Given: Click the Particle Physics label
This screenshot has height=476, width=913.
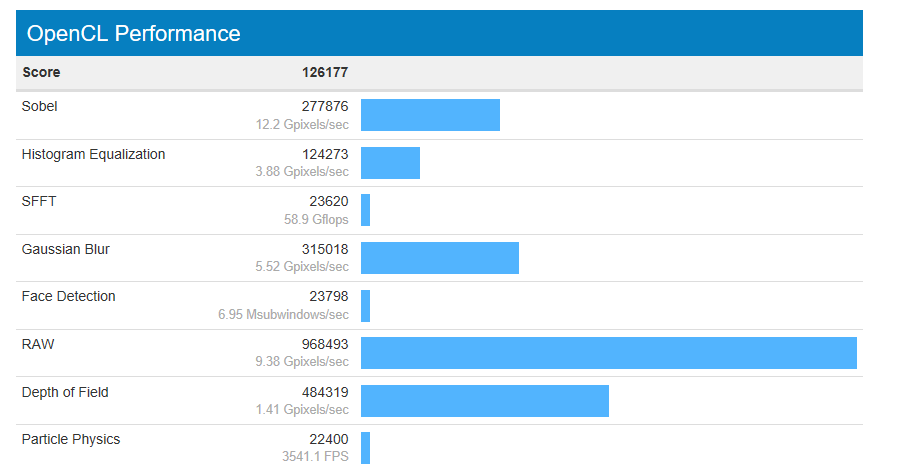Looking at the screenshot, I should pos(71,439).
